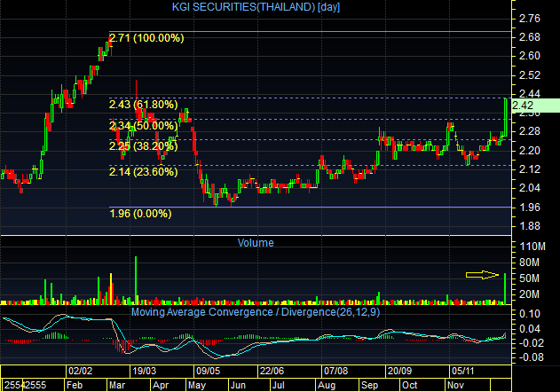Click the Sep month label
The image size is (560, 392).
point(369,385)
